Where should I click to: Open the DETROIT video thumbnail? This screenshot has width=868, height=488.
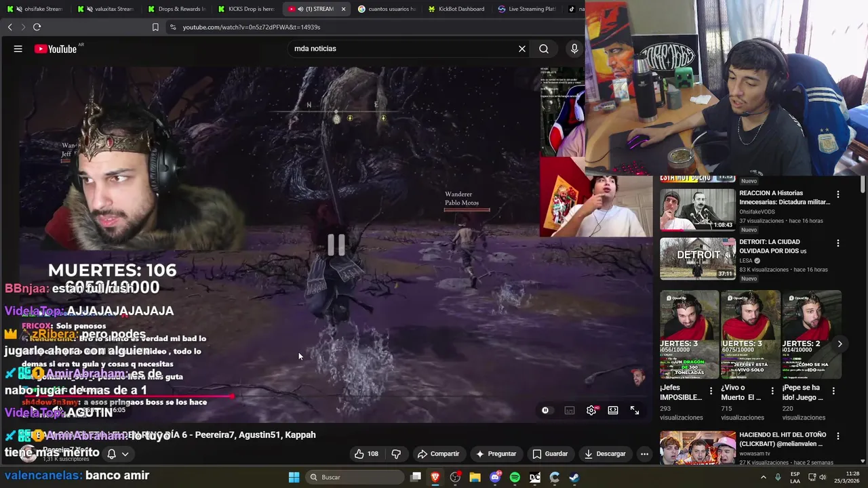point(697,258)
